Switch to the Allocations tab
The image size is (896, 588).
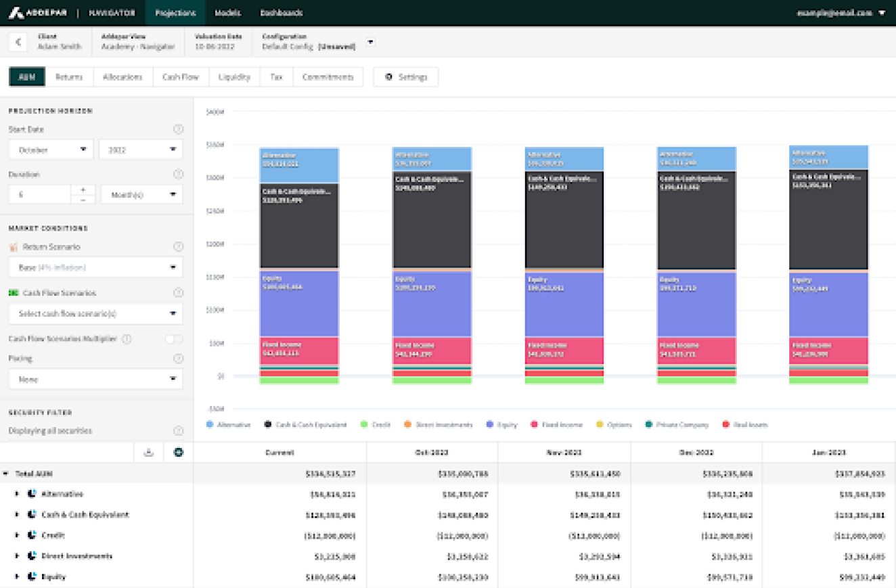pyautogui.click(x=122, y=77)
